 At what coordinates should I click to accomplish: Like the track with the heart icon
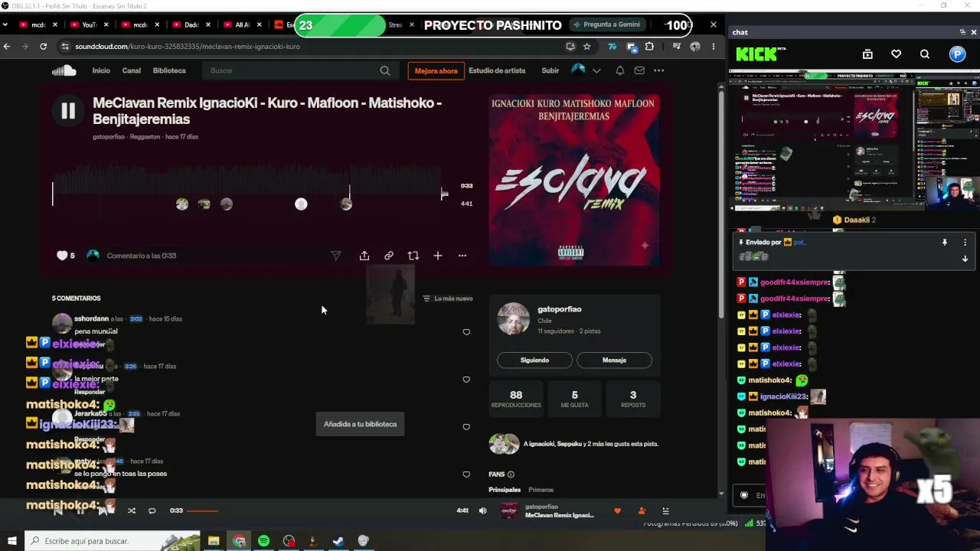(62, 256)
